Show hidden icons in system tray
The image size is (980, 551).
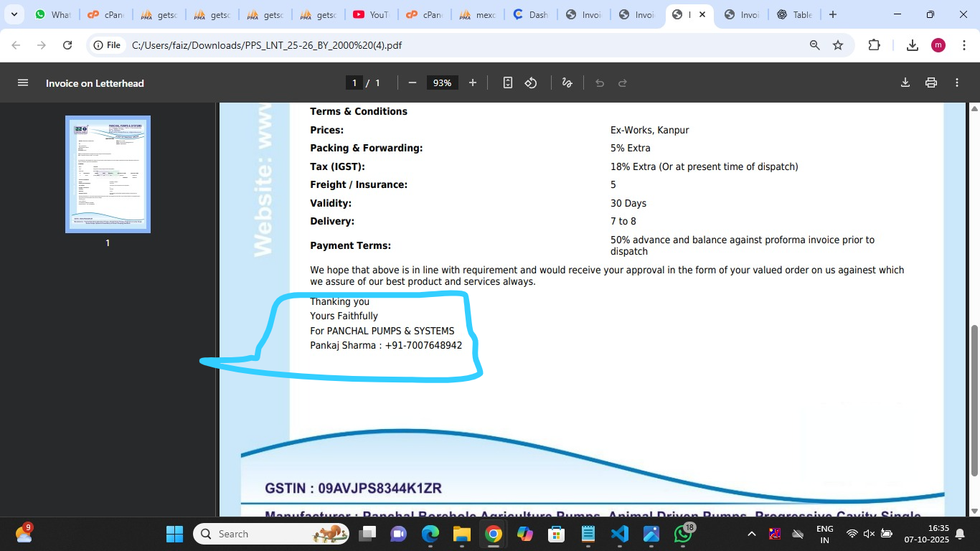(x=751, y=534)
